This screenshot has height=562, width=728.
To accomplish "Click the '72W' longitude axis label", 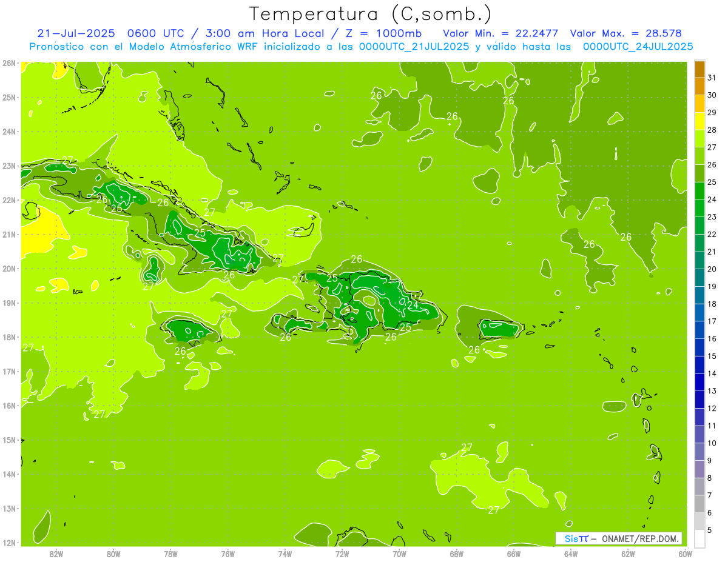I will tap(342, 554).
